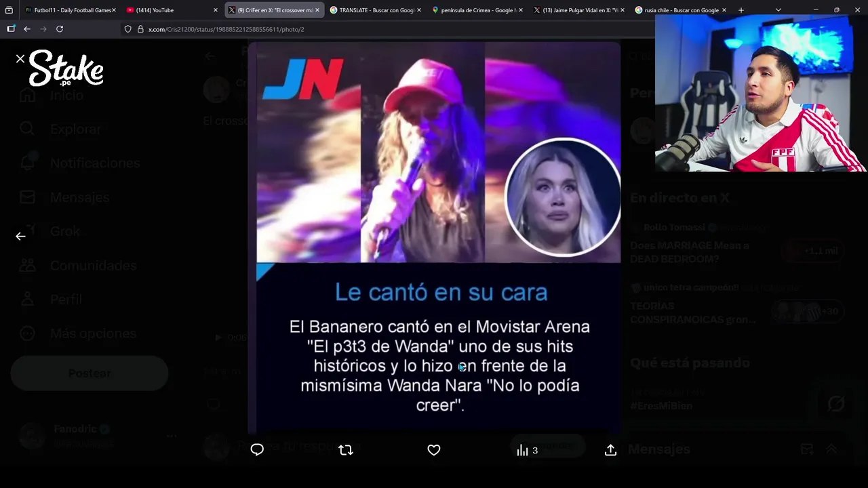
Task: Like the post with the heart icon
Action: pos(434,450)
